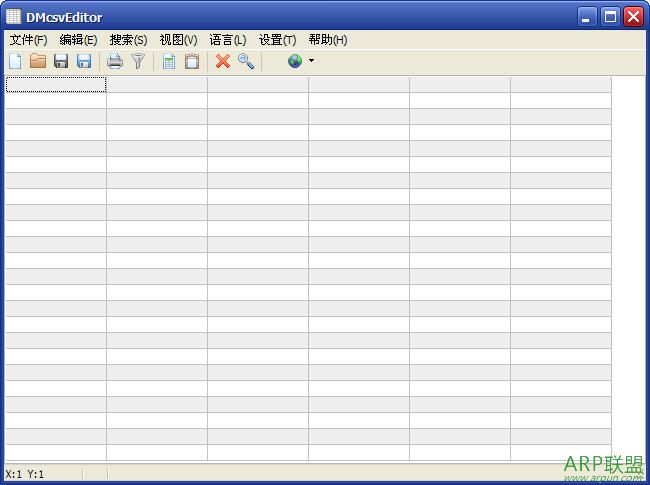
Task: Apply filter using the funnel icon
Action: (x=138, y=61)
